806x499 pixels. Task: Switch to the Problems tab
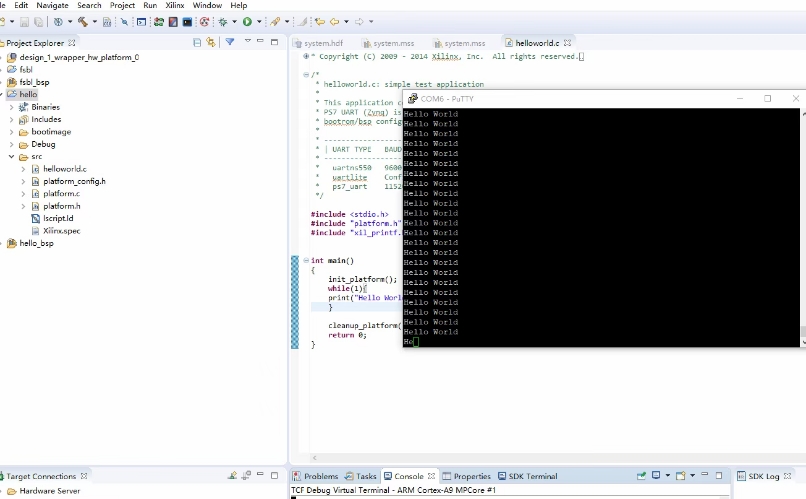pos(315,476)
